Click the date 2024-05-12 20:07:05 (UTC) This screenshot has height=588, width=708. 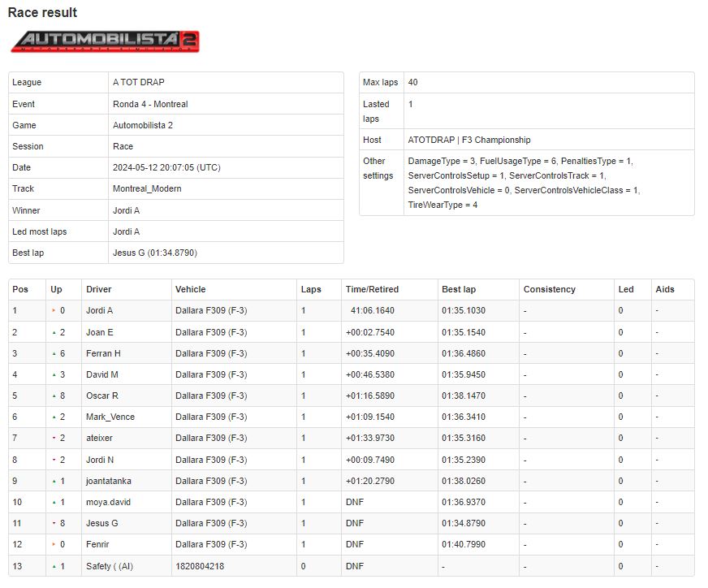[x=166, y=167]
